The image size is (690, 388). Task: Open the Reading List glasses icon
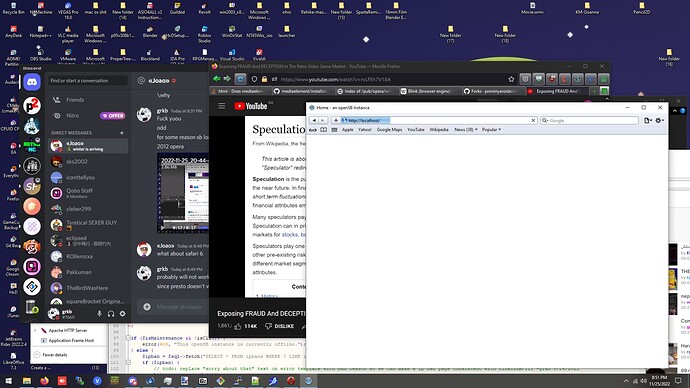tap(313, 130)
